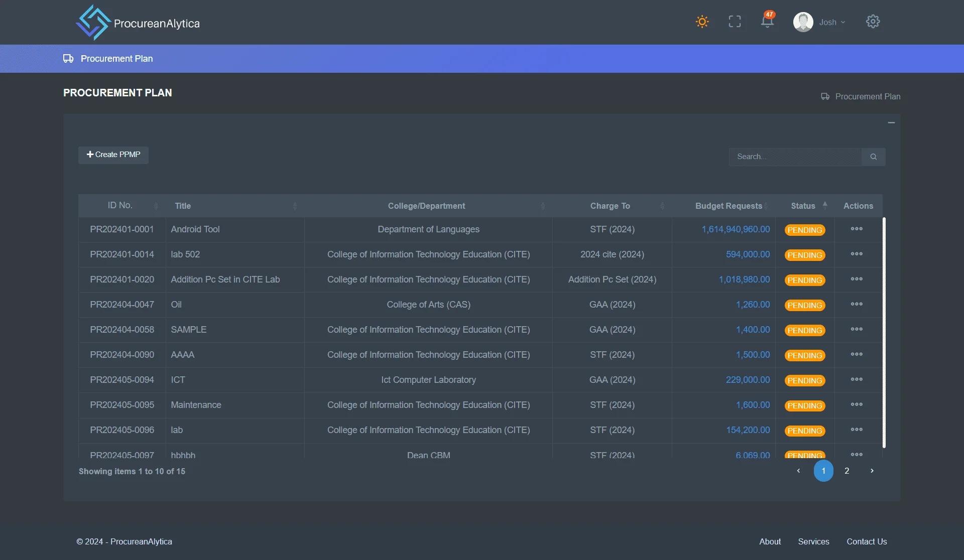Go to next page arrow
Viewport: 964px width, 560px height.
point(872,471)
